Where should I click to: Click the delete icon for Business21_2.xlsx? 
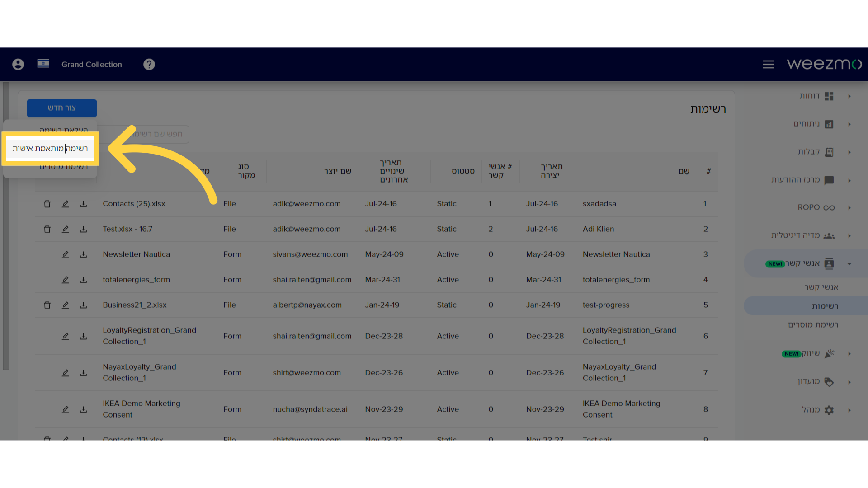pos(47,305)
